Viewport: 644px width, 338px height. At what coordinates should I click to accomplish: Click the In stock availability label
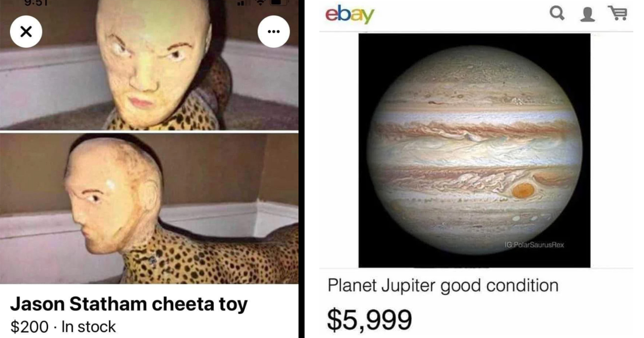89,327
